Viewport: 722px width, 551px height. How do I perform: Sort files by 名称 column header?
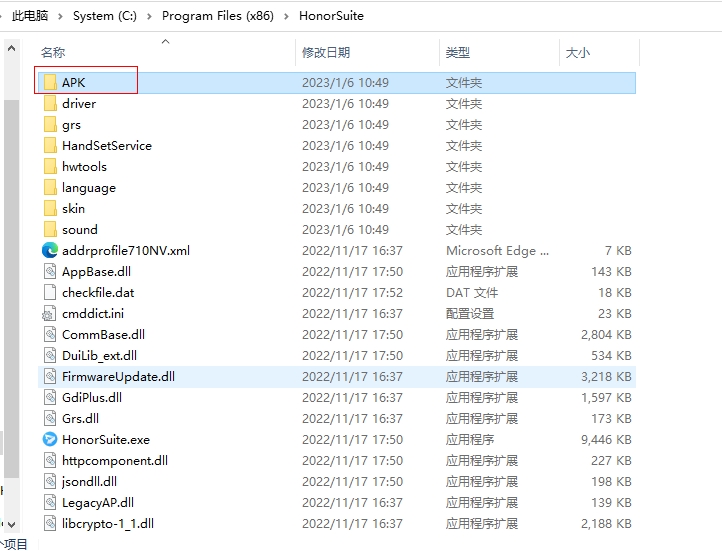(53, 52)
